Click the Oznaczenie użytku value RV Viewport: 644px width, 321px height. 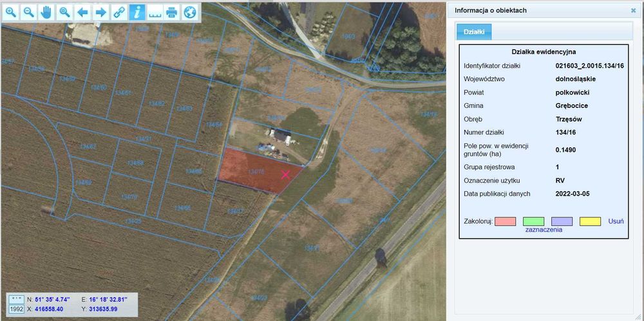[x=560, y=180]
